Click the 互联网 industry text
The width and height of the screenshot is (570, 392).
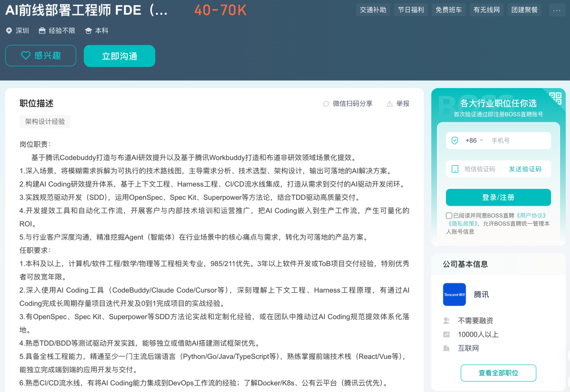[468, 348]
